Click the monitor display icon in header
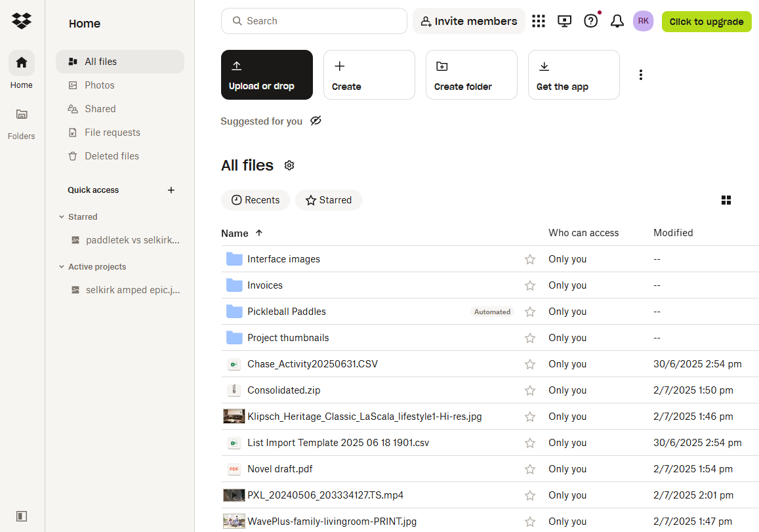Screen dimensions: 759x532 [564, 21]
